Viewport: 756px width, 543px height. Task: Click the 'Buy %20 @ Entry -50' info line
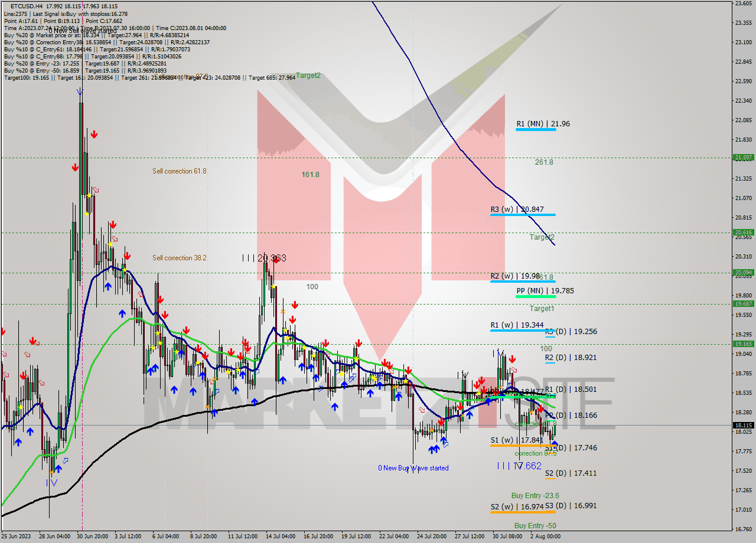coord(85,70)
